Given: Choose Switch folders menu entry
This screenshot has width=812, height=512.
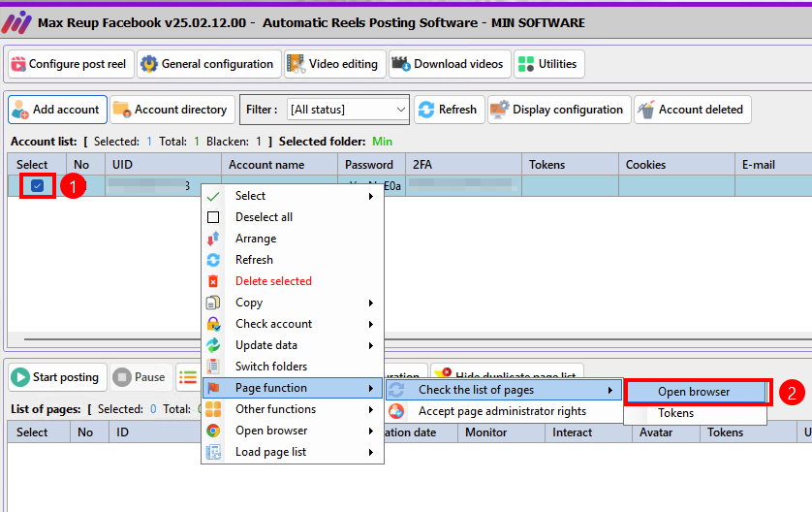Looking at the screenshot, I should 293,367.
